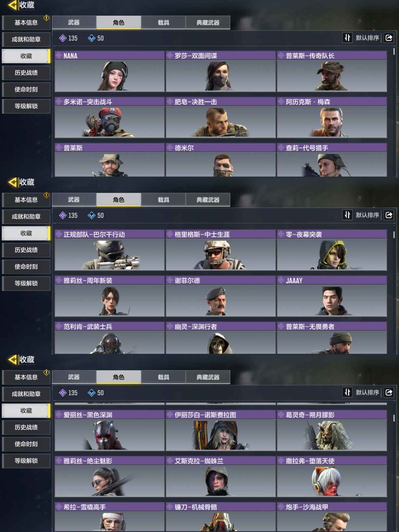Click the diamond icon beside the NANA title

click(x=59, y=56)
